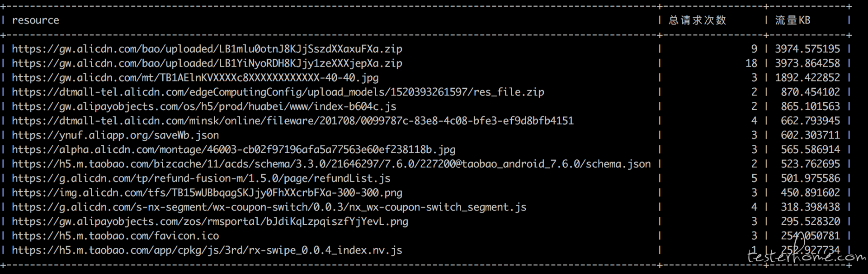Open the alpha.alicdn.com montage jpg link
Viewport: 868px width, 274px height.
pyautogui.click(x=233, y=150)
